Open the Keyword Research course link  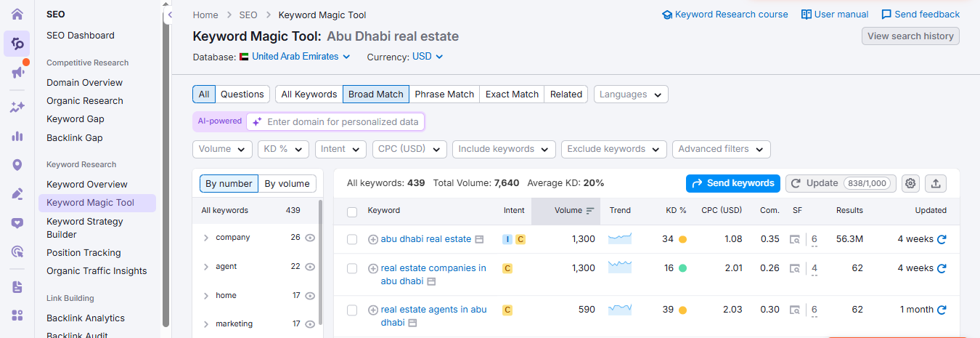[x=724, y=15]
